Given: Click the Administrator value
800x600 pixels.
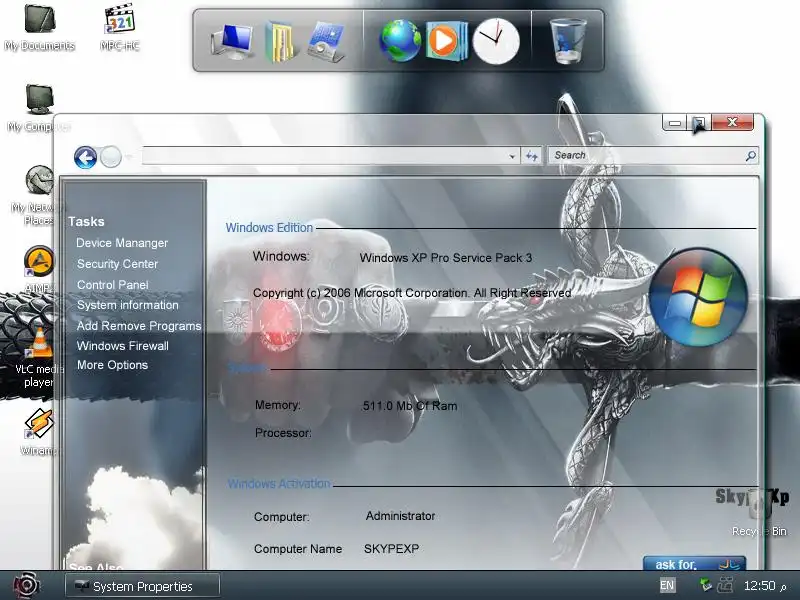Looking at the screenshot, I should tap(401, 516).
